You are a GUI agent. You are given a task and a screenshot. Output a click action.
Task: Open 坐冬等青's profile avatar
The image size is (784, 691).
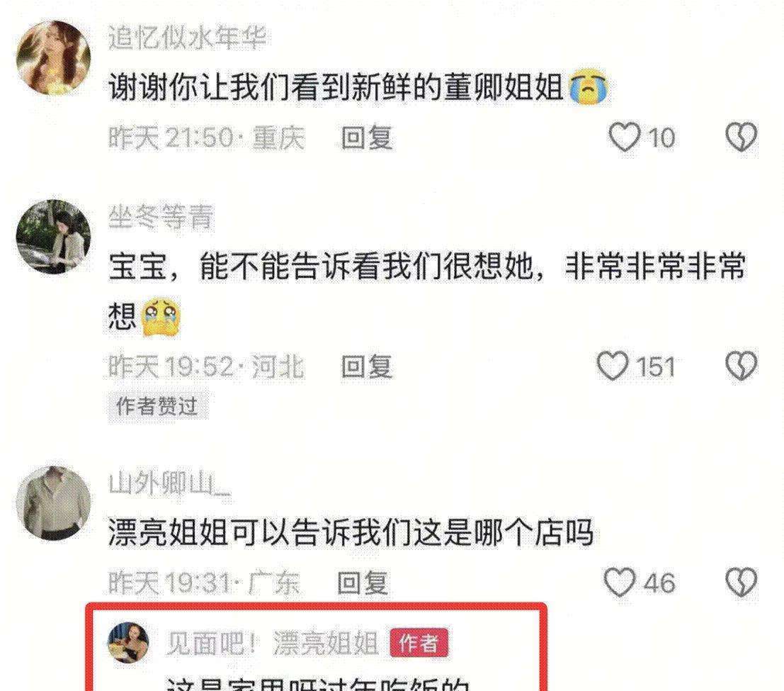coord(54,237)
